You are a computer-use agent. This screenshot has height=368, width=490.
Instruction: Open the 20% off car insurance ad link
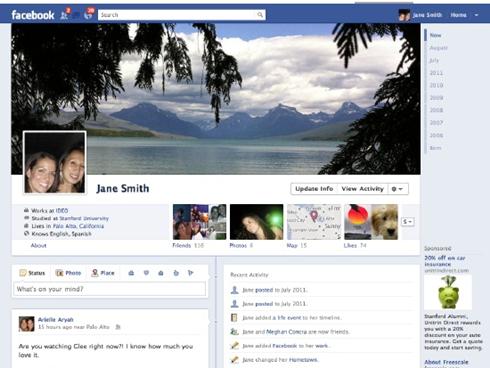[445, 261]
